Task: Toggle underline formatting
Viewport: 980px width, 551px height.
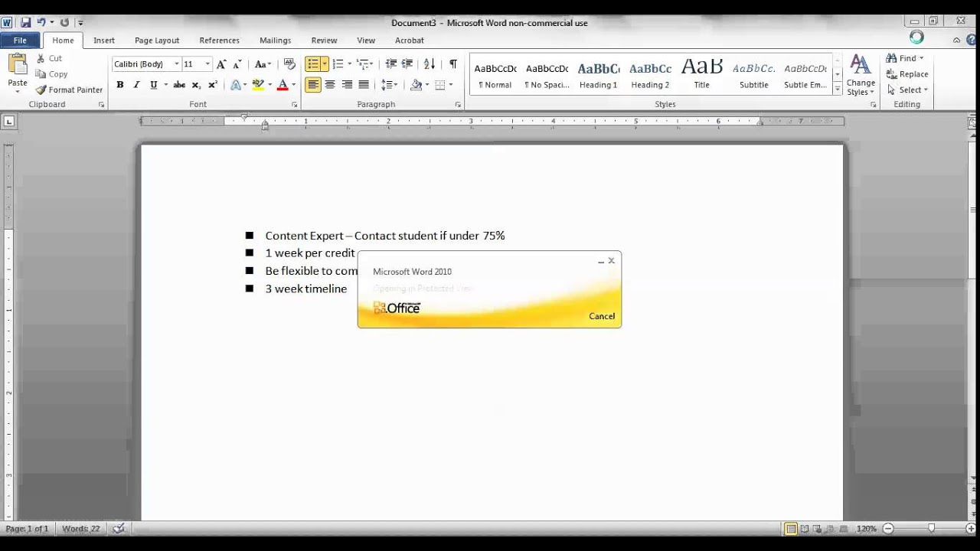Action: pyautogui.click(x=153, y=85)
